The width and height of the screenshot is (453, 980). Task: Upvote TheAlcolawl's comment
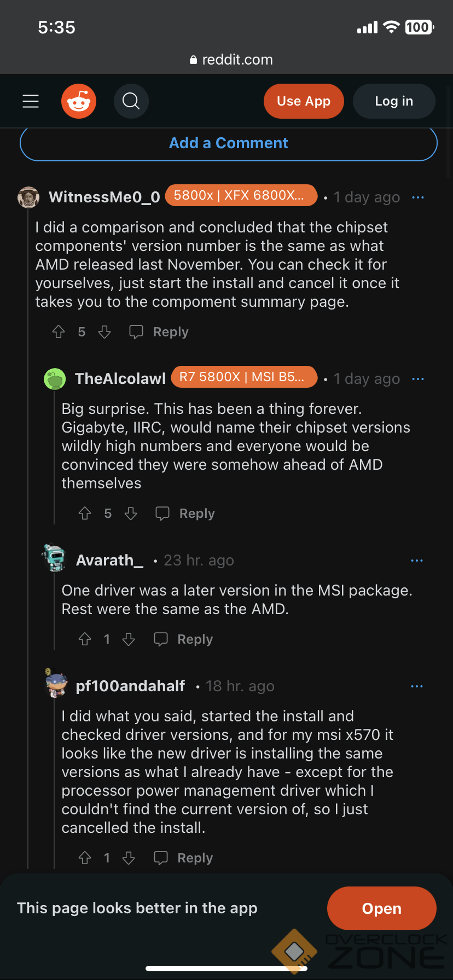[x=85, y=514]
